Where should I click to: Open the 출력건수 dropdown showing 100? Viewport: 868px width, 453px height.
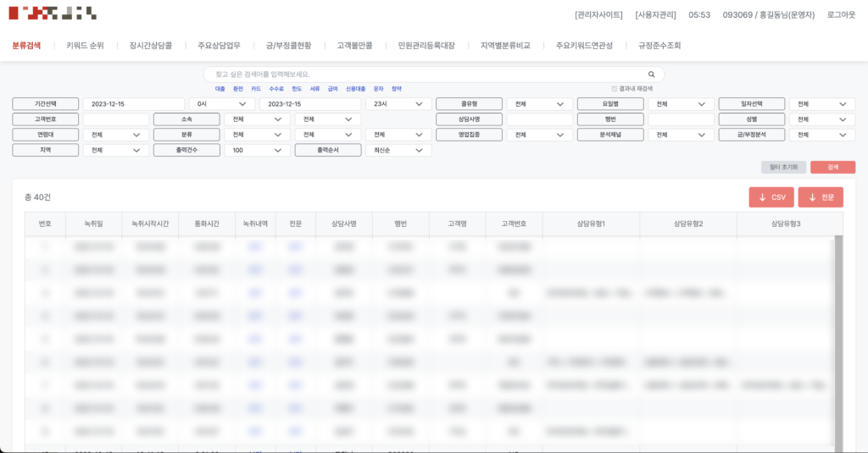point(257,150)
